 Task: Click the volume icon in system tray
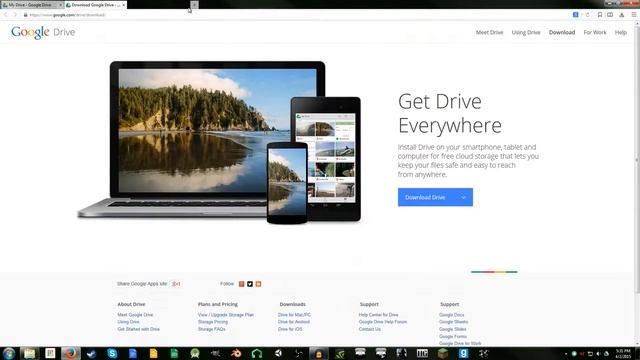pyautogui.click(x=598, y=354)
